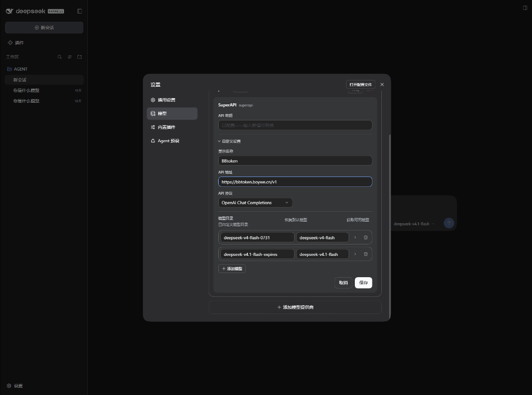Click 打开配置文件 button
This screenshot has width=532, height=395.
pyautogui.click(x=361, y=85)
